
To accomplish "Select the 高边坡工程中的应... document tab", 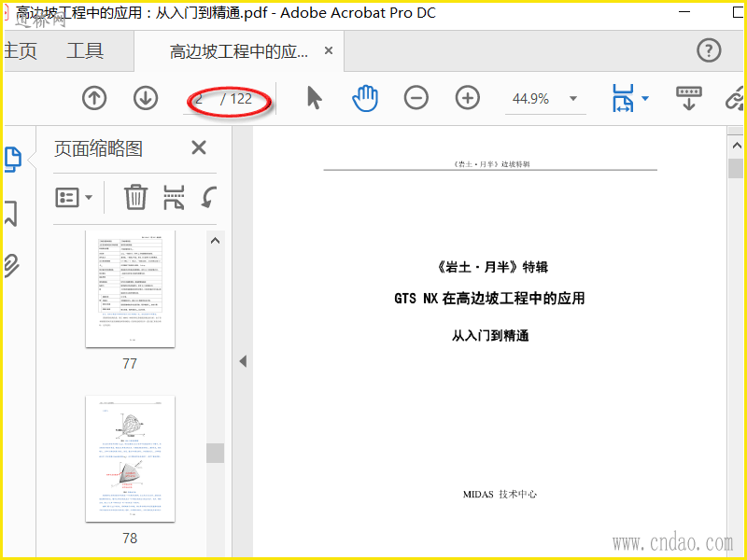I will [x=239, y=51].
